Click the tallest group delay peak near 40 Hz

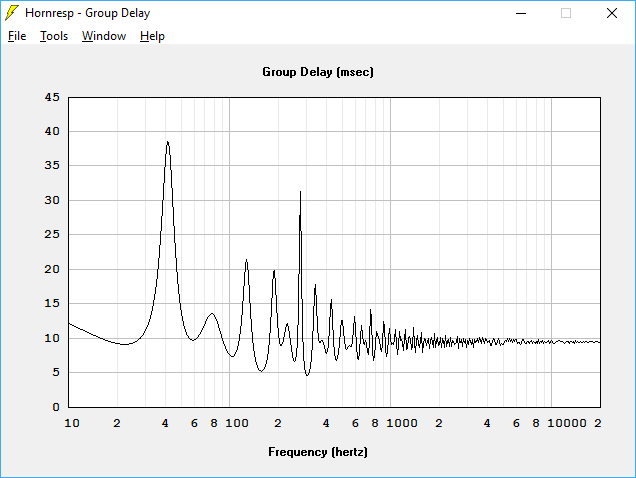[168, 142]
